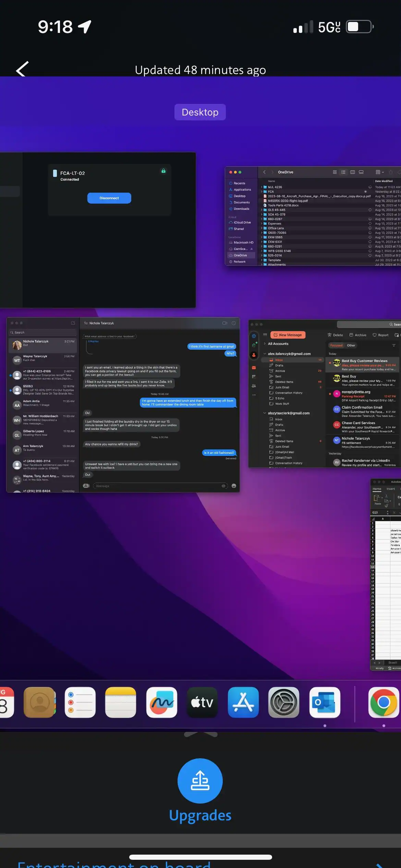The image size is (401, 868).
Task: Launch Apple TV from the Dock
Action: 202,702
